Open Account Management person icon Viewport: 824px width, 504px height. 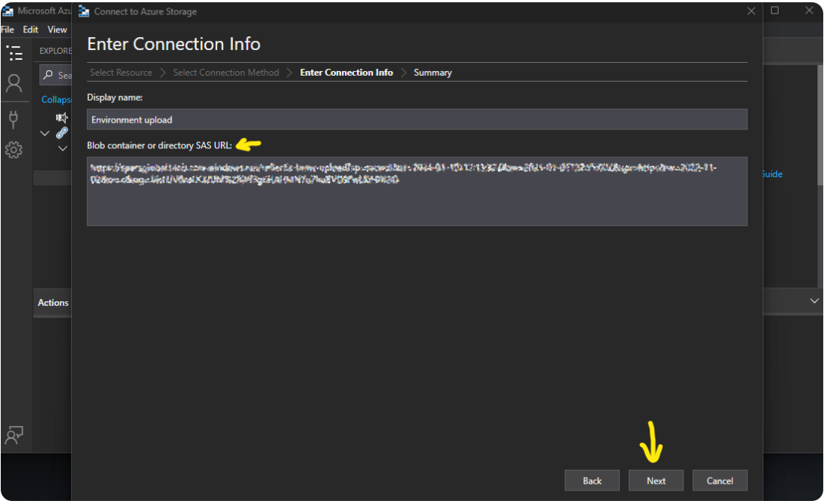click(14, 83)
